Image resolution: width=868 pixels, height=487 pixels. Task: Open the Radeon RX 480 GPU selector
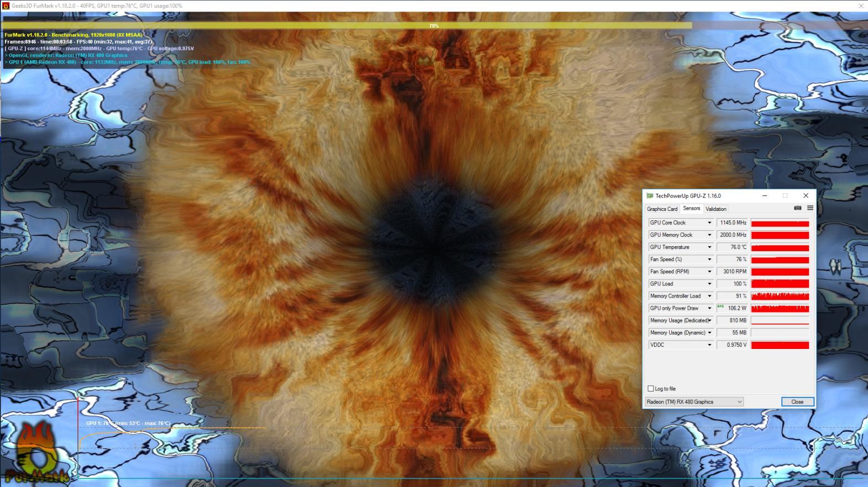tap(695, 402)
